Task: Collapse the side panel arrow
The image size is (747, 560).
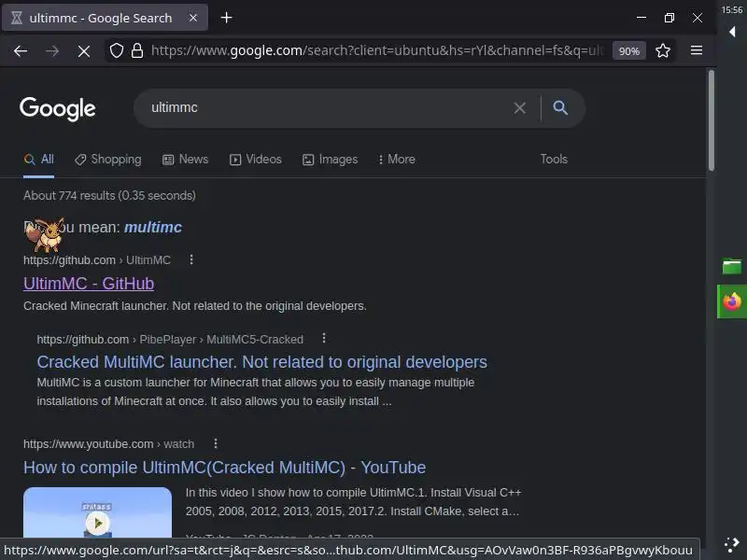Action: [x=732, y=32]
